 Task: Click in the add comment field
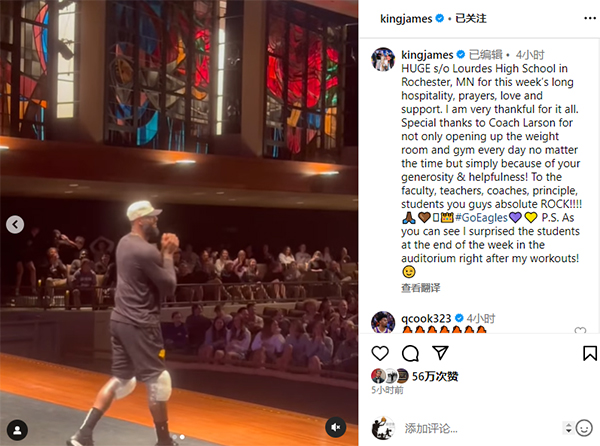[482, 428]
